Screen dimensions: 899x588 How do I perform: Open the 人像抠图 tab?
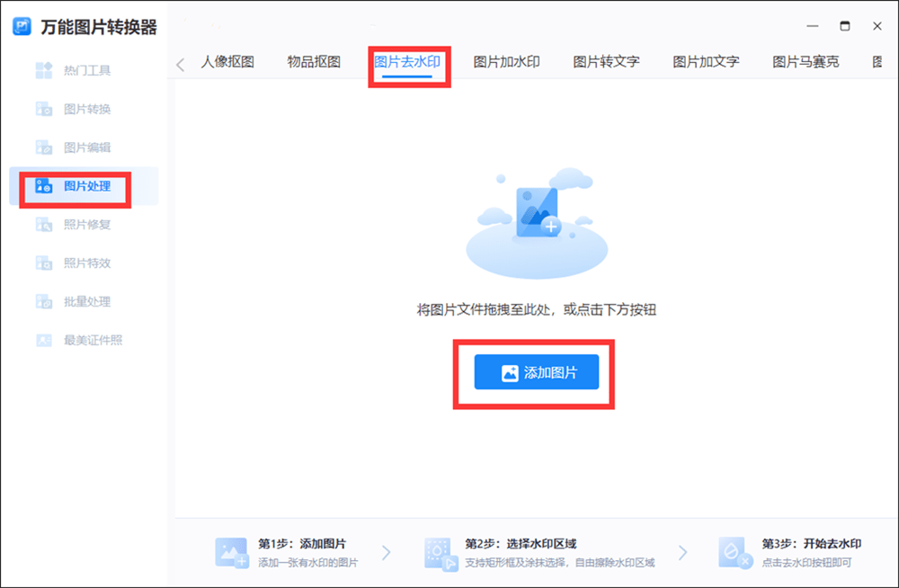coord(227,62)
